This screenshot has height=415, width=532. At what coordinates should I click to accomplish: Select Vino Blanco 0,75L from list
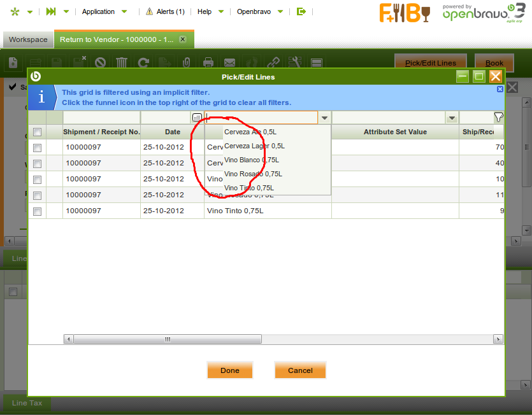point(268,160)
